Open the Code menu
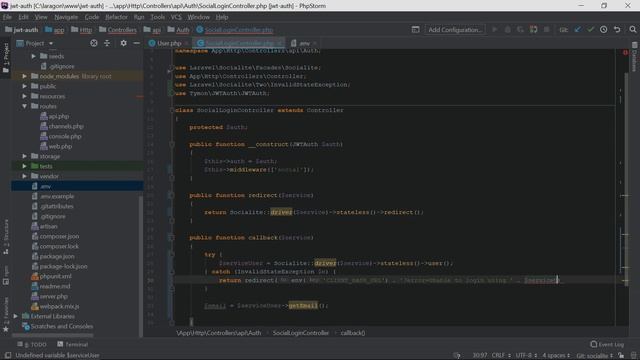640x360 pixels. (x=92, y=17)
